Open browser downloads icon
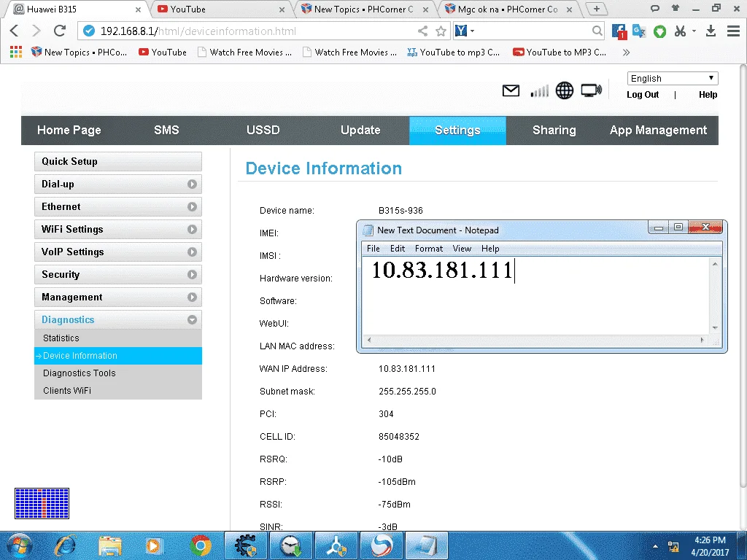The height and width of the screenshot is (560, 747). [711, 31]
